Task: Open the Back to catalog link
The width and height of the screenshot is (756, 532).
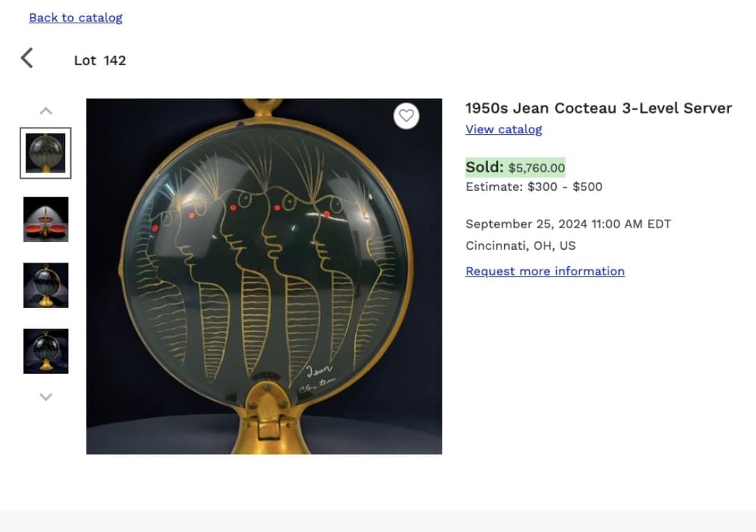Action: pyautogui.click(x=75, y=17)
